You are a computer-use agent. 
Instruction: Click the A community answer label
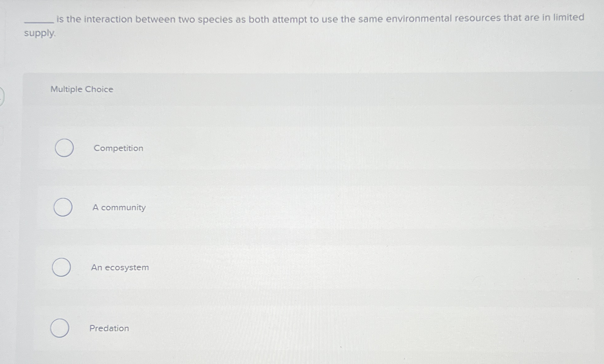point(119,208)
